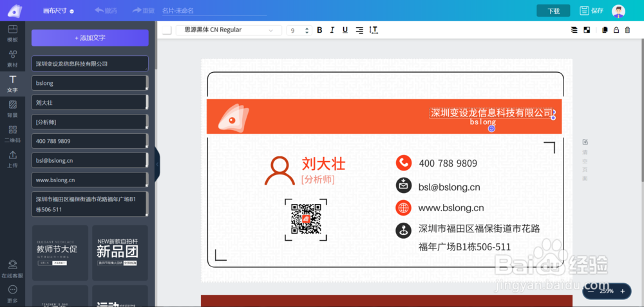Click the duplicate element icon
644x307 pixels.
[605, 30]
